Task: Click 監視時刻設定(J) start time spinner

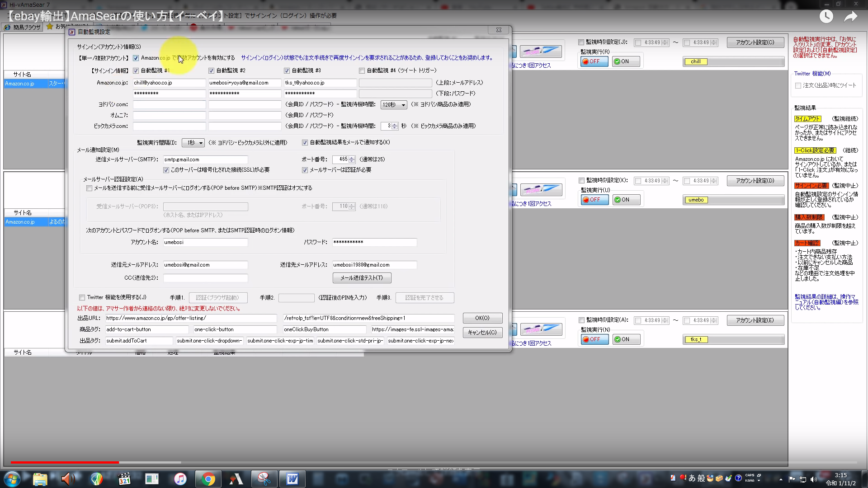Action: (x=665, y=42)
